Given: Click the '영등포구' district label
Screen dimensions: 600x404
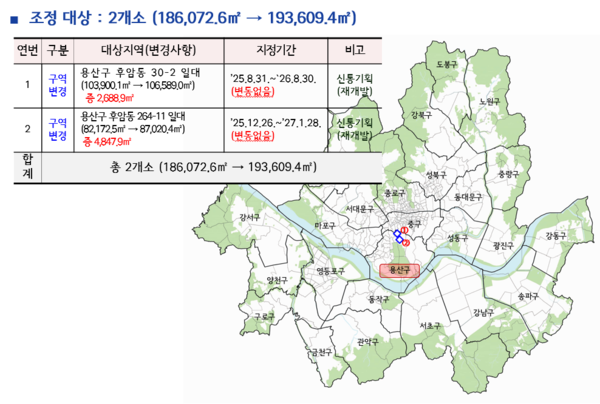Looking at the screenshot, I should (x=331, y=271).
